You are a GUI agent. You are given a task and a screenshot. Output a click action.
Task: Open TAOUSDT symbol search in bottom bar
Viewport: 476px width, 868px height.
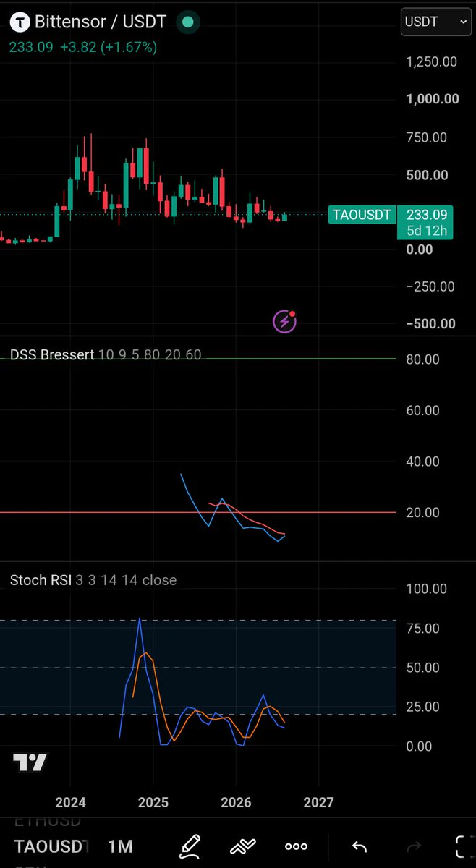click(x=50, y=846)
